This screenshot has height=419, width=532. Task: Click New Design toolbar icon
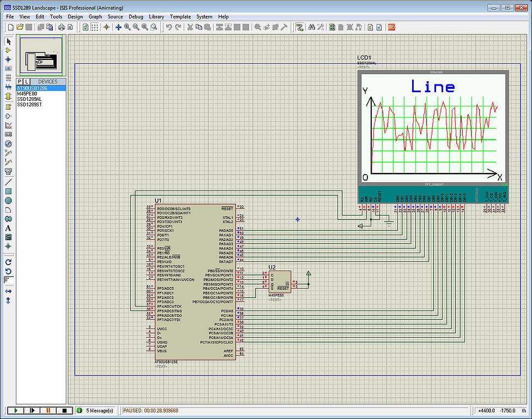pos(11,27)
